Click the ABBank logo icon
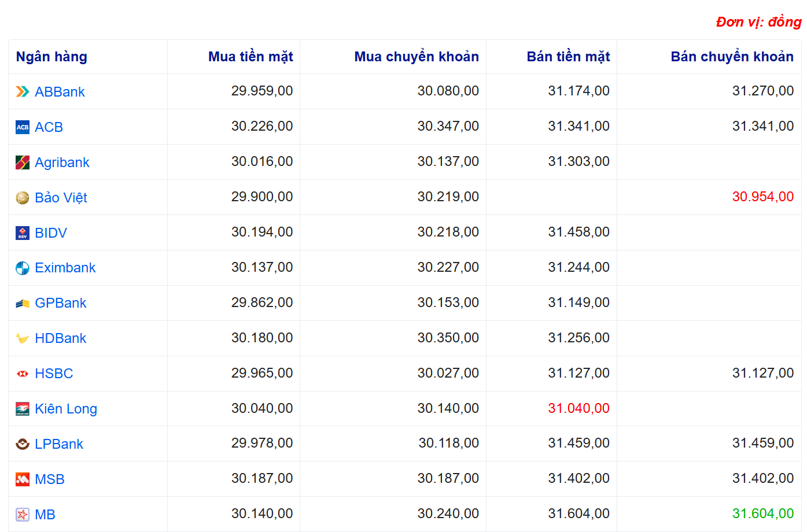 [22, 92]
